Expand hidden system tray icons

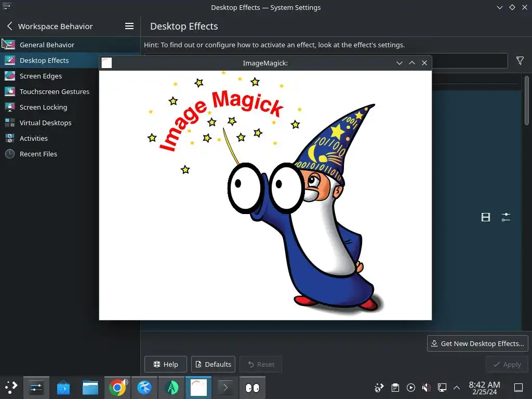pos(457,388)
